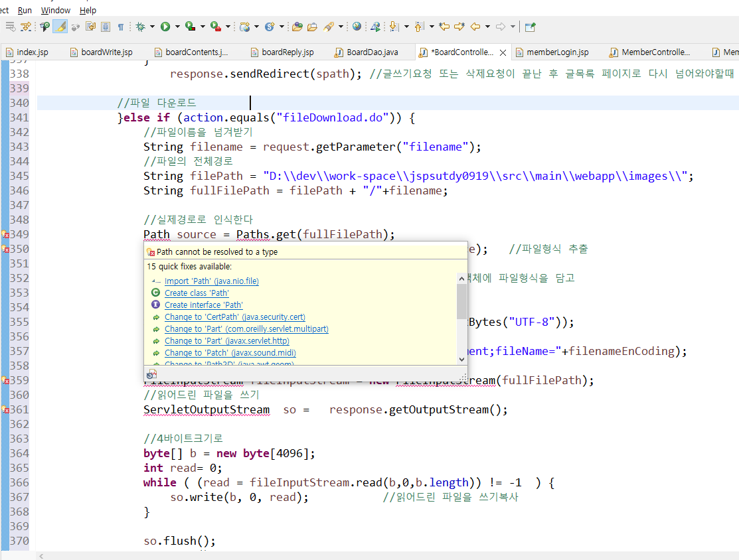This screenshot has height=560, width=739.
Task: Open the Web Browser globe icon
Action: tap(357, 27)
